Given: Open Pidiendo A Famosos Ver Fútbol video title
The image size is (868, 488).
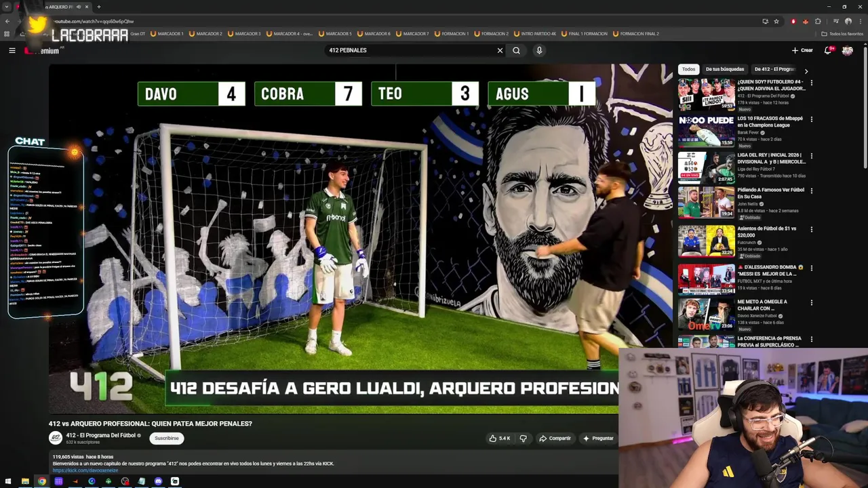Looking at the screenshot, I should coord(770,193).
